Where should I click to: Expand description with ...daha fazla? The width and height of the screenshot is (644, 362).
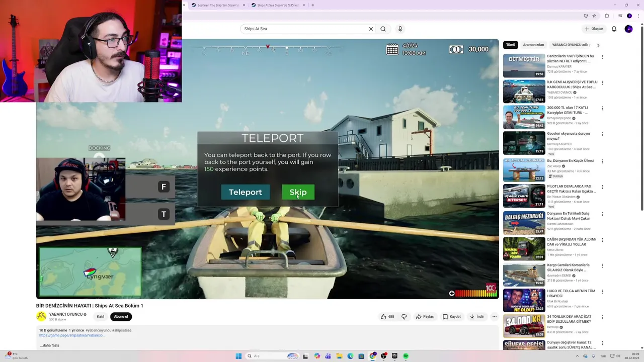[x=50, y=345]
